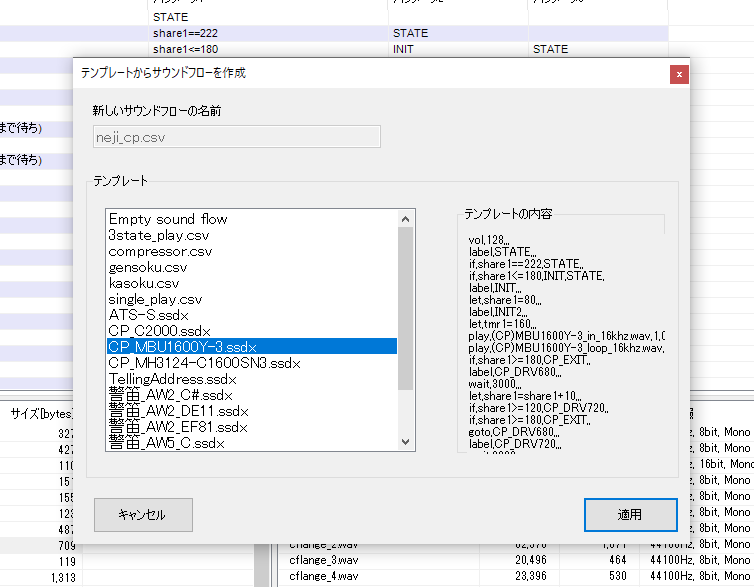
Task: Select Empty sound flow template
Action: coord(168,219)
